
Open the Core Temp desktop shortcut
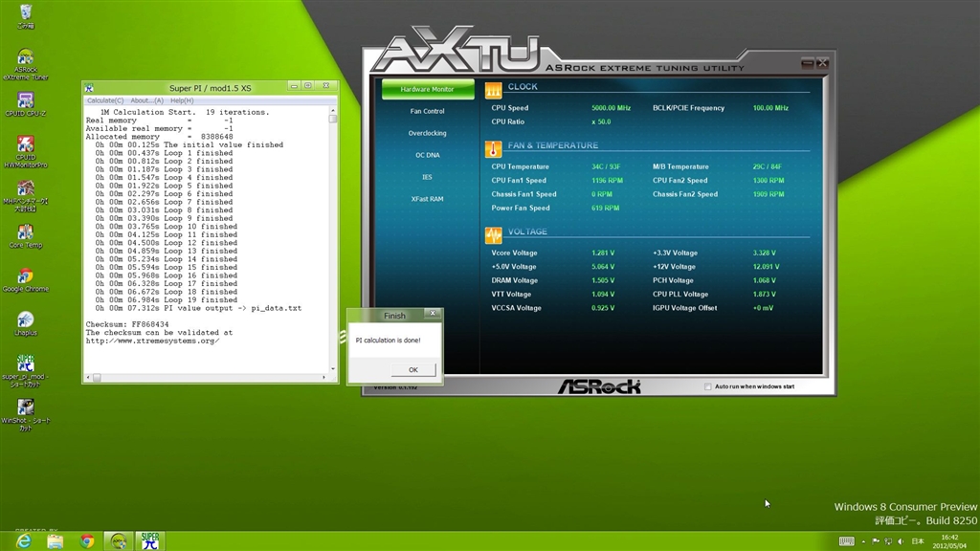26,234
